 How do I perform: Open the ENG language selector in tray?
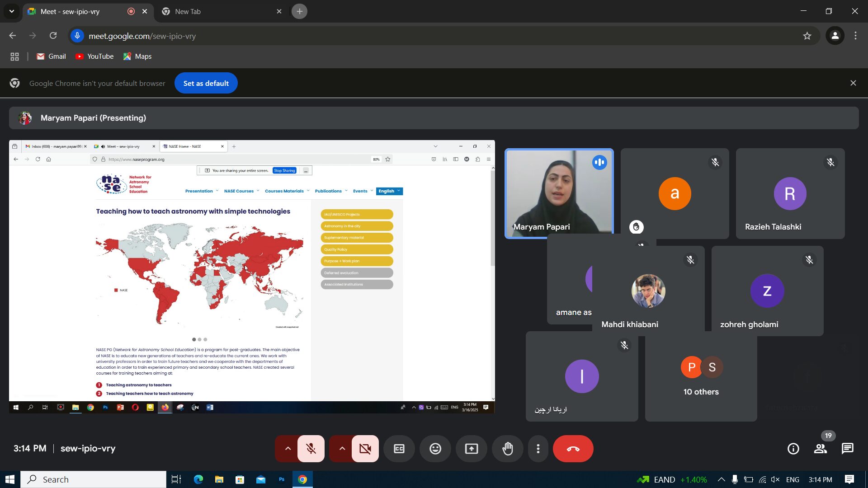point(793,479)
